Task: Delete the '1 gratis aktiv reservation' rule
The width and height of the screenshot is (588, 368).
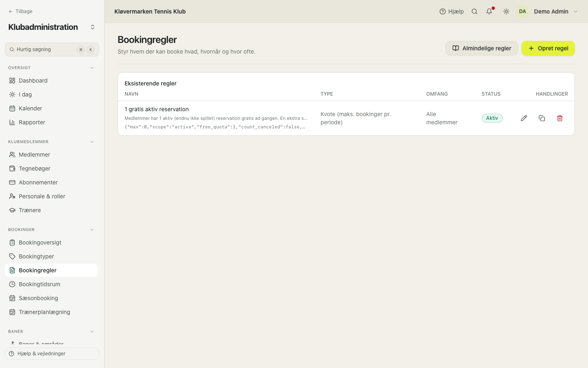Action: coord(560,118)
